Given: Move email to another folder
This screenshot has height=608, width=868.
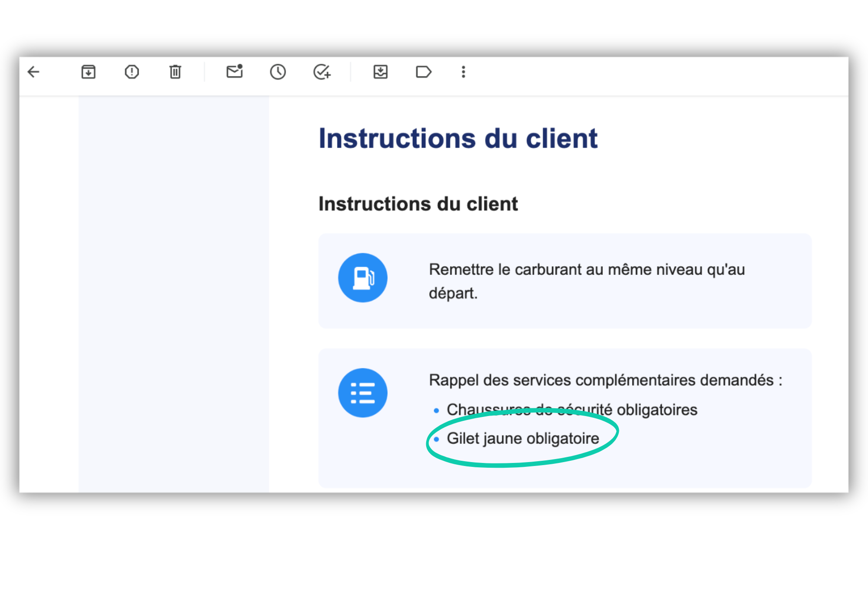Looking at the screenshot, I should (x=381, y=72).
